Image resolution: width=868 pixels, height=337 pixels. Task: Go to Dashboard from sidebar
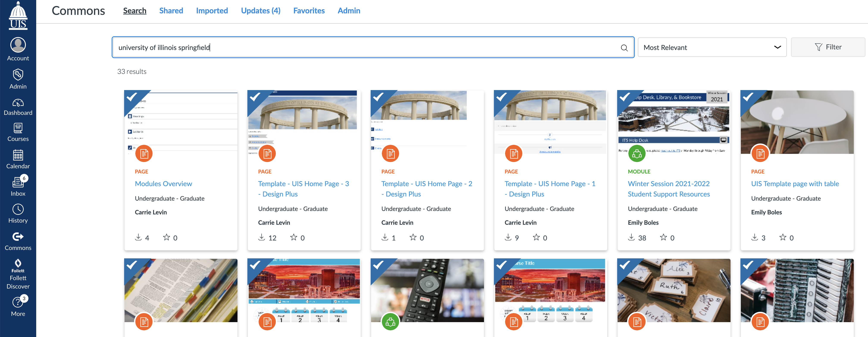coord(18,107)
